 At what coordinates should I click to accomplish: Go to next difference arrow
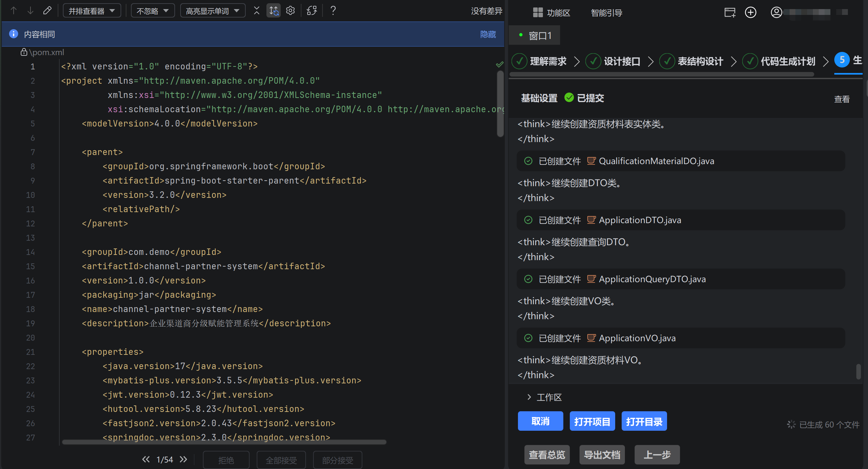click(x=30, y=11)
